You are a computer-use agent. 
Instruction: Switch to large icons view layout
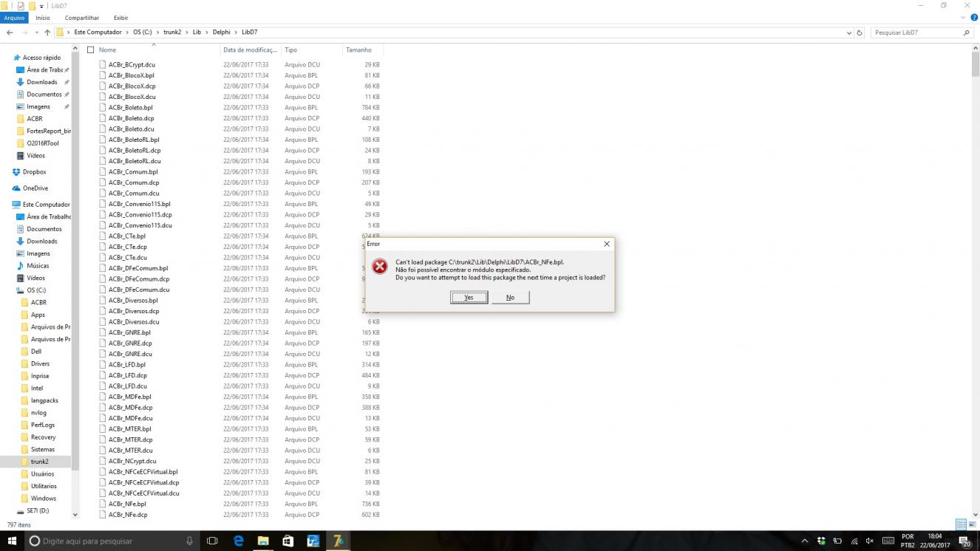972,524
